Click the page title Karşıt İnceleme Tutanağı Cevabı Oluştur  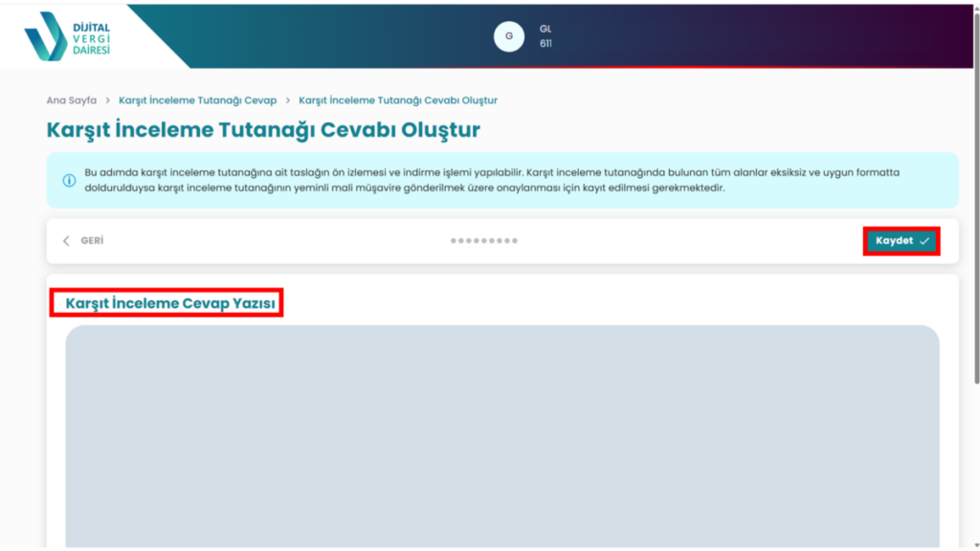(x=263, y=130)
